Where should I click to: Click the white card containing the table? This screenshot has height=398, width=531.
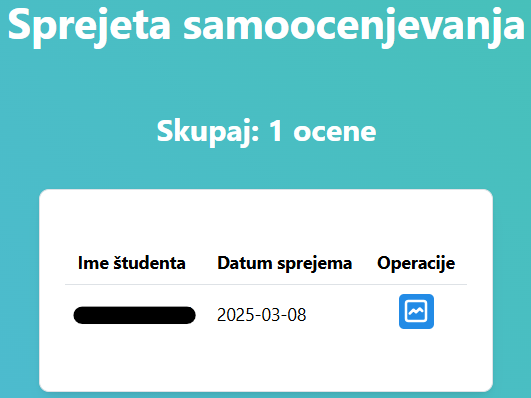[x=266, y=290]
